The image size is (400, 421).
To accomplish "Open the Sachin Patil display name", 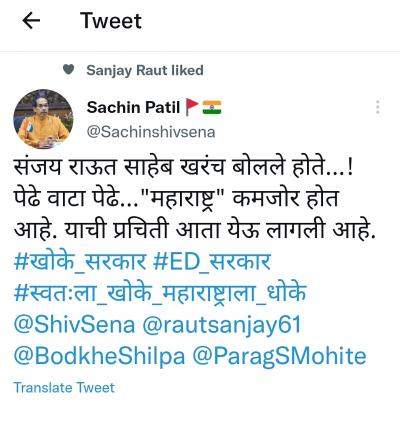I will [133, 107].
